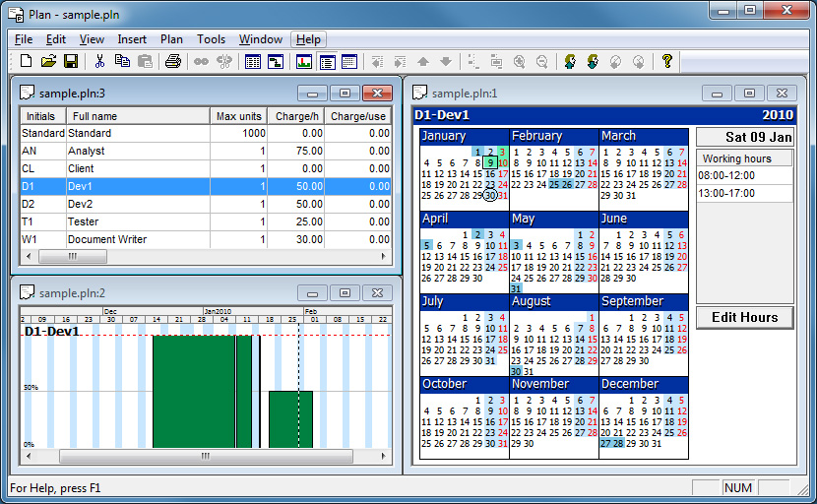Open the Tools menu
The width and height of the screenshot is (817, 504).
[211, 39]
